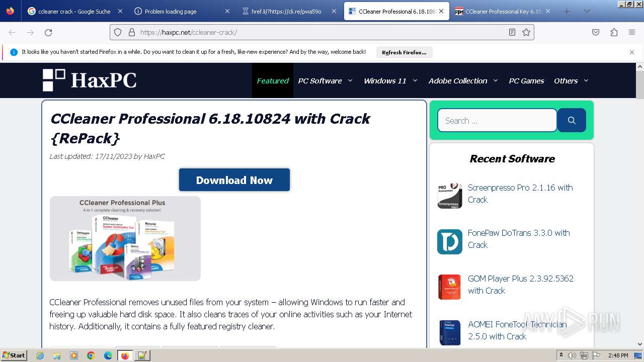Expand the PC Software dropdown arrow
644x362 pixels.
350,80
